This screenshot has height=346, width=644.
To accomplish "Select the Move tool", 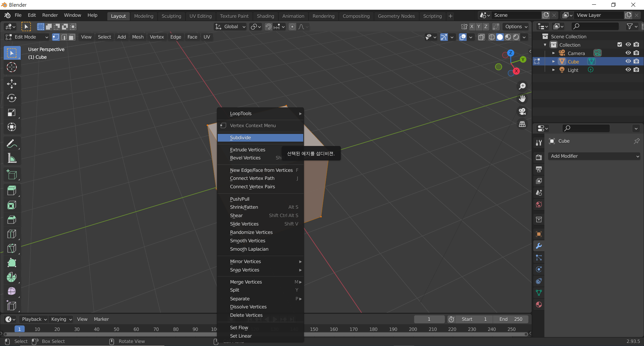I will [12, 84].
